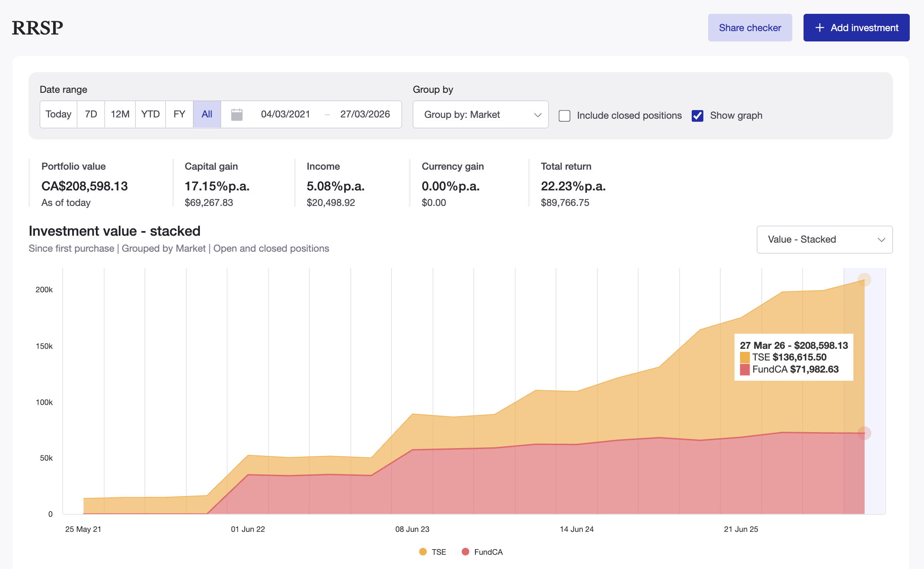
Task: Click the chevron on the Value - Stacked selector
Action: pos(882,240)
